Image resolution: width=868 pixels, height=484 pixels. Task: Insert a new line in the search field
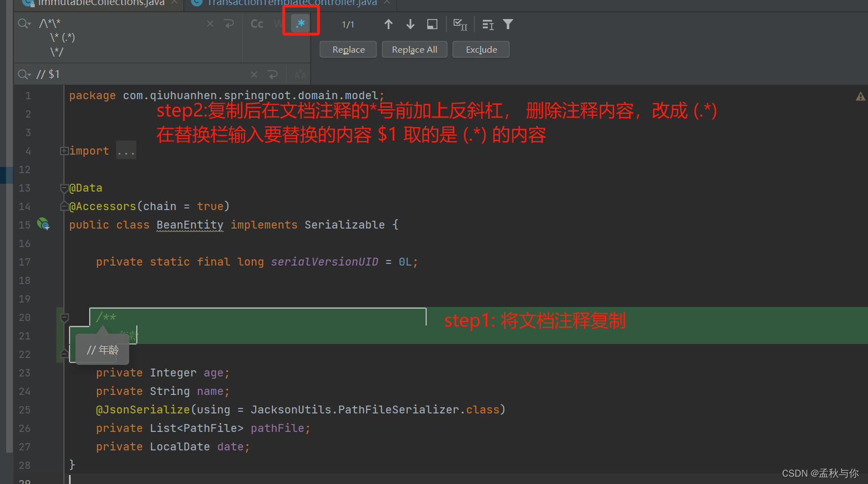[229, 24]
